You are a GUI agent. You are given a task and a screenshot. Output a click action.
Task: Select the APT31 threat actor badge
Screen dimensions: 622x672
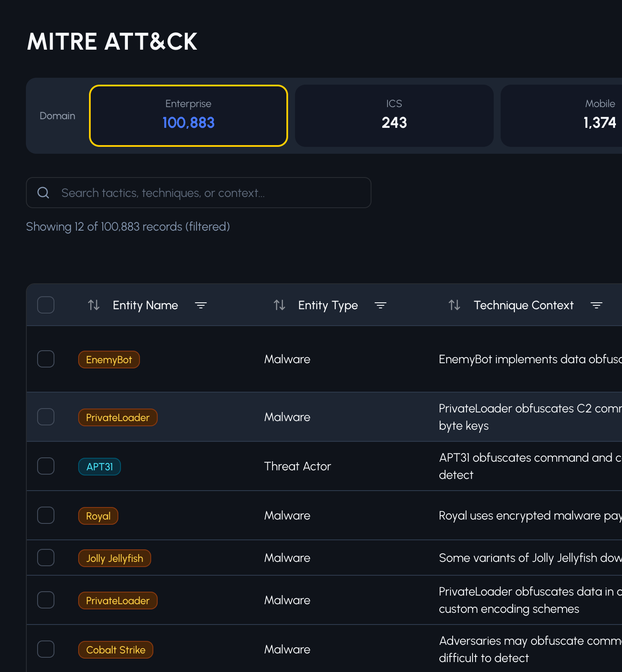99,466
